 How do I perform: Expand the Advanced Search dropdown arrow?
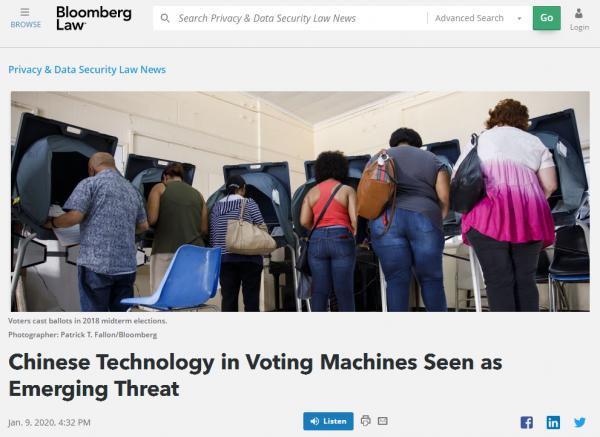click(519, 18)
